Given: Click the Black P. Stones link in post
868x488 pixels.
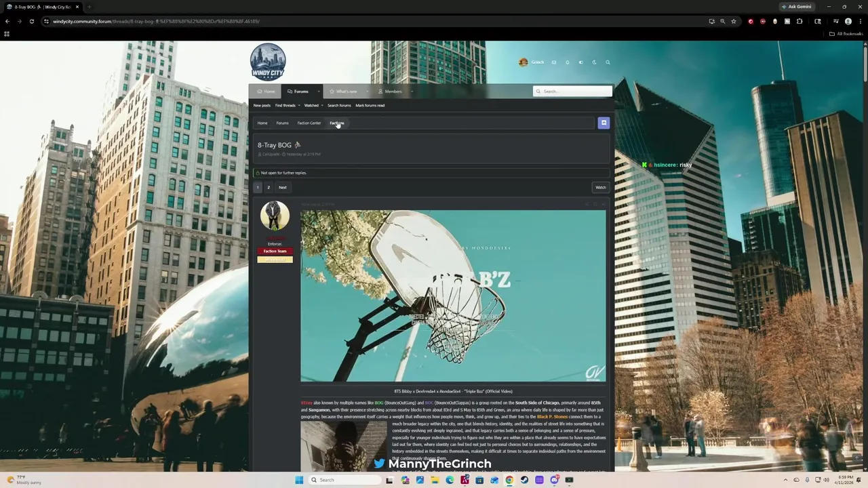Looking at the screenshot, I should [552, 416].
